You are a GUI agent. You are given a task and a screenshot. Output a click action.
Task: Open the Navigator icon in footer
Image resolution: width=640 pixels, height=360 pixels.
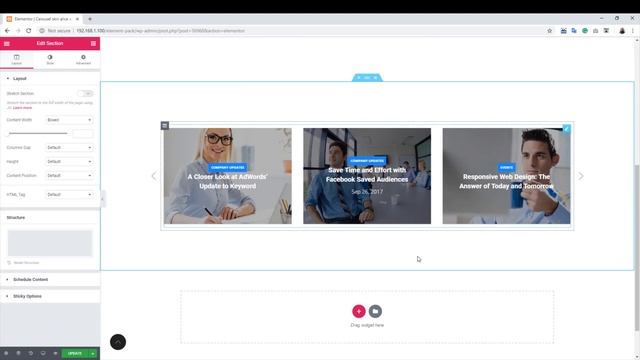click(18, 353)
